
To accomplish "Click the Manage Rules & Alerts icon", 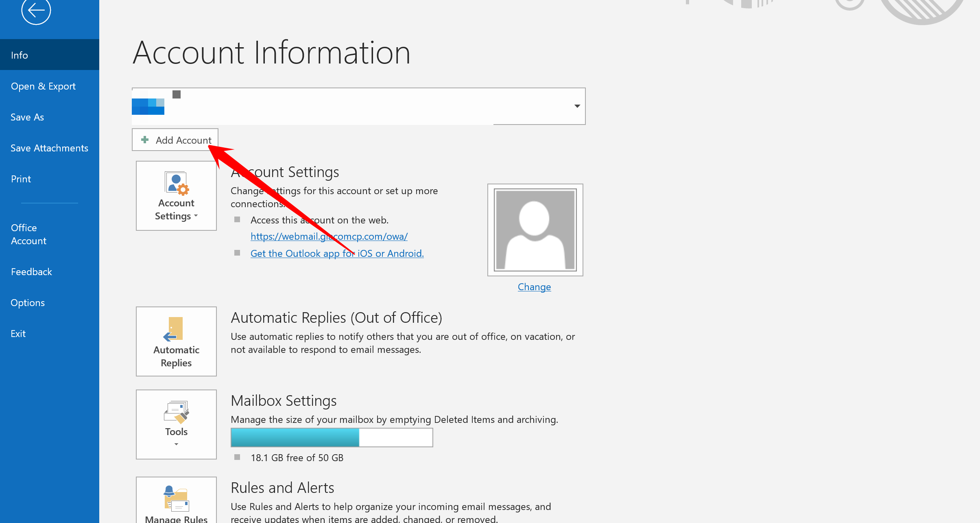I will coord(176,499).
